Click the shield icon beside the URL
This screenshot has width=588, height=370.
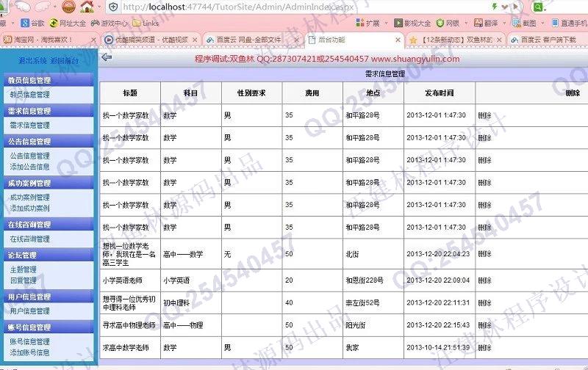(x=113, y=7)
